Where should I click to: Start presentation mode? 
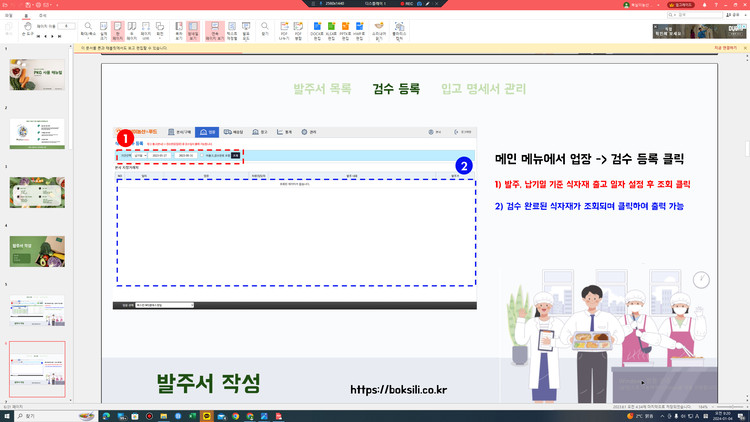(x=246, y=31)
